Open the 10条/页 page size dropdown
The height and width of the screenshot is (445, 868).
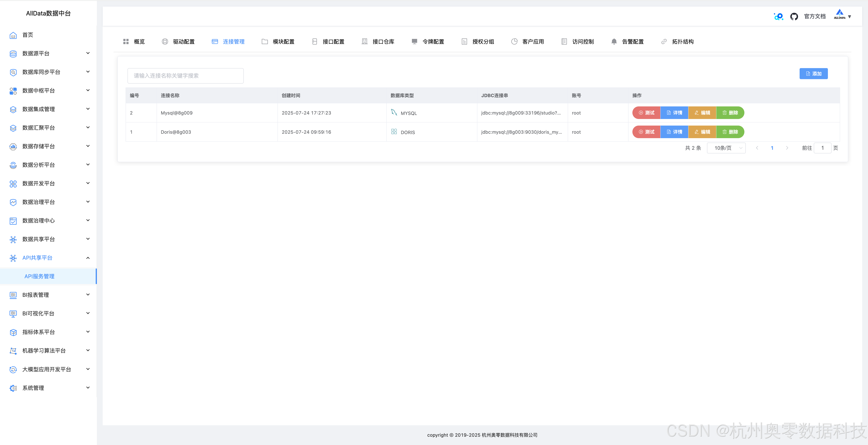(726, 148)
